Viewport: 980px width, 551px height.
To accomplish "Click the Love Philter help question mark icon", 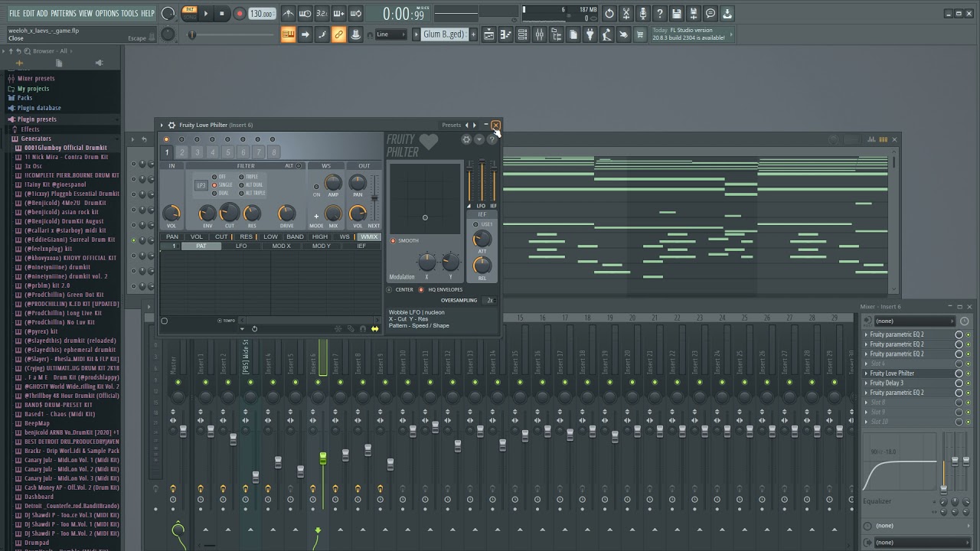I will [492, 139].
